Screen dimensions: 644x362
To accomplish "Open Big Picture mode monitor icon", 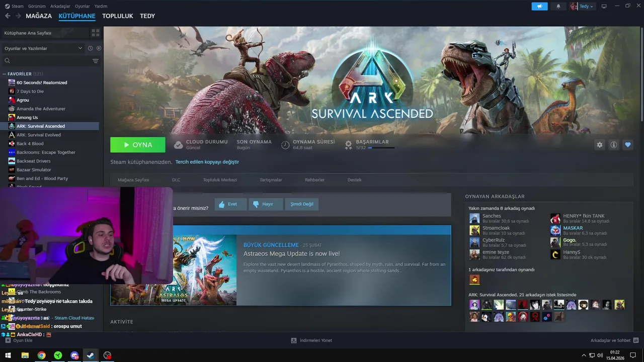I will tap(604, 6).
